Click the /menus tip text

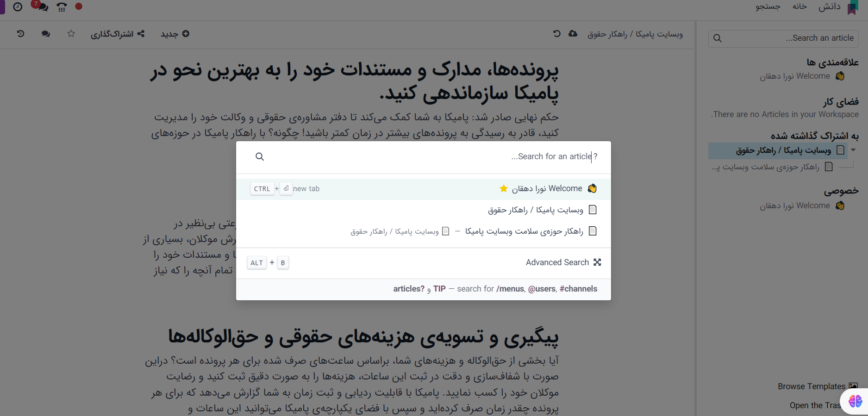pyautogui.click(x=510, y=289)
